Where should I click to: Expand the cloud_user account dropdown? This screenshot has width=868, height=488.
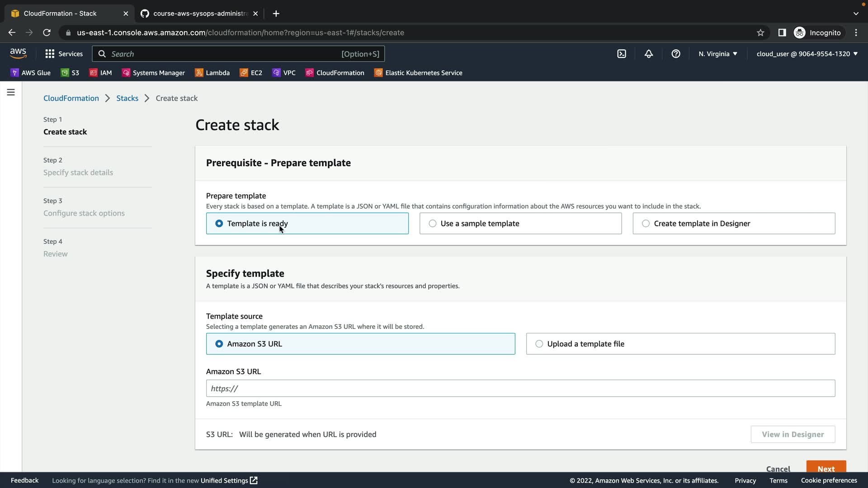coord(807,54)
